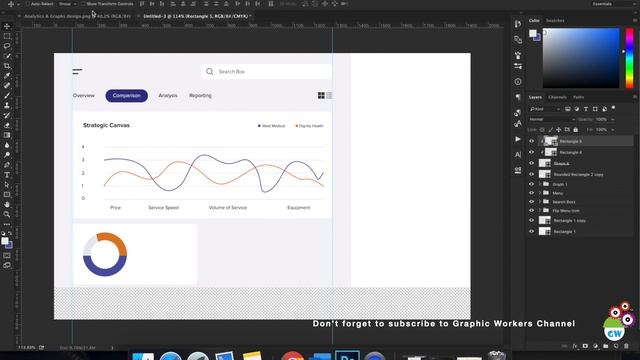The image size is (640, 360).
Task: Open the layer Kind filter dropdown
Action: [545, 109]
